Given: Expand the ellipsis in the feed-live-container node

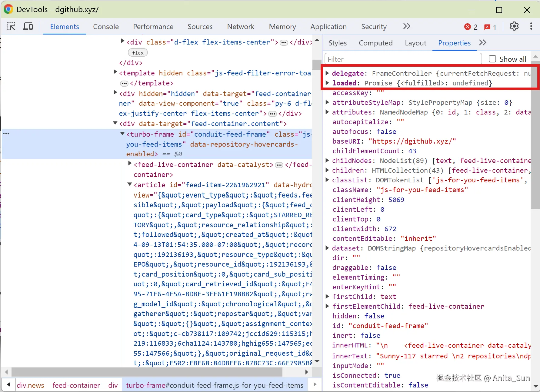Looking at the screenshot, I should click(279, 165).
